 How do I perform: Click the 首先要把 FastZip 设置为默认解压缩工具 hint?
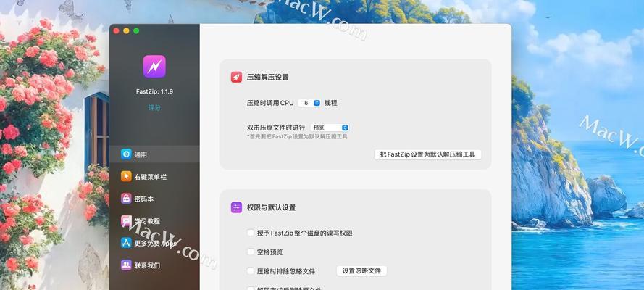pyautogui.click(x=297, y=136)
